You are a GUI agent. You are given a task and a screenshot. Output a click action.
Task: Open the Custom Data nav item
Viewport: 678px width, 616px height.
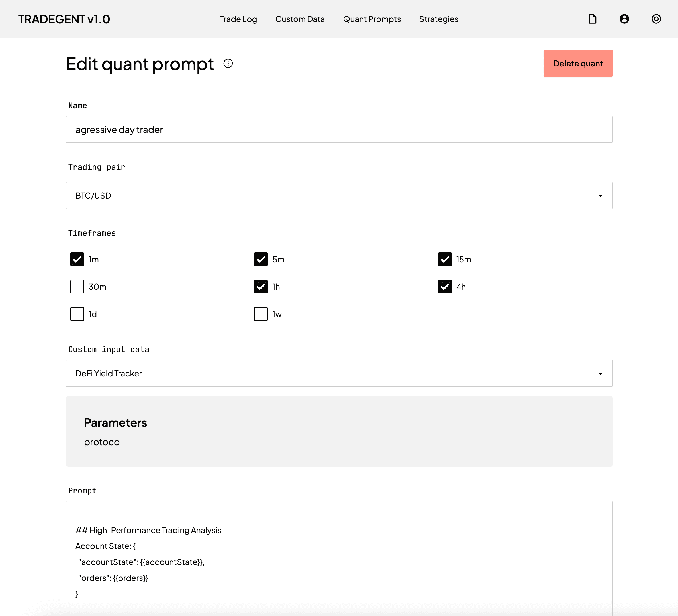point(300,19)
